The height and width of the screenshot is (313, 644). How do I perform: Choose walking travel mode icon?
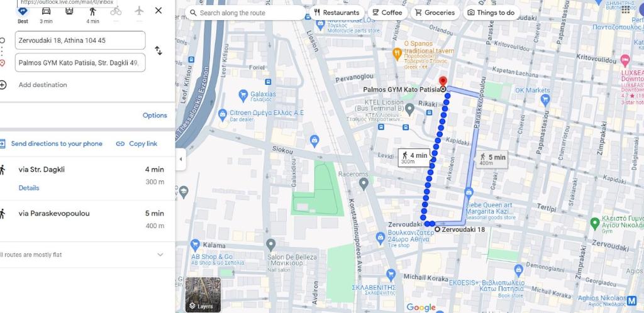[93, 11]
